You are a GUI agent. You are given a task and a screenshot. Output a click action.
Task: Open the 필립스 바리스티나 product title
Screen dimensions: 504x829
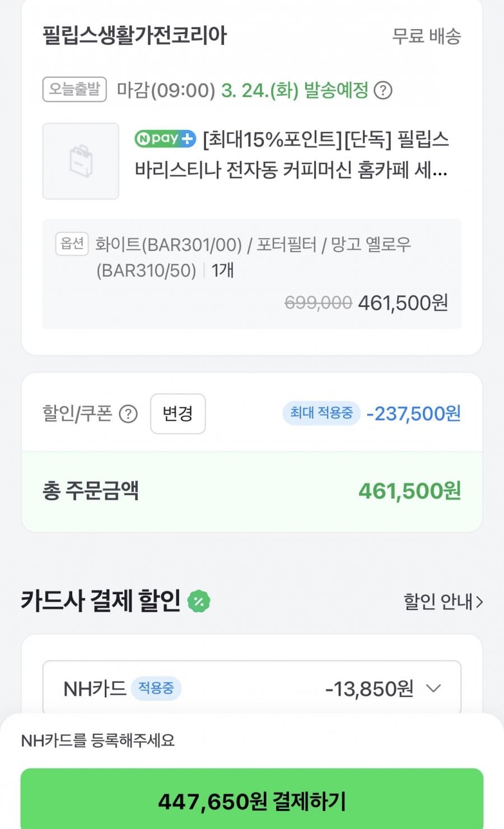pos(291,155)
